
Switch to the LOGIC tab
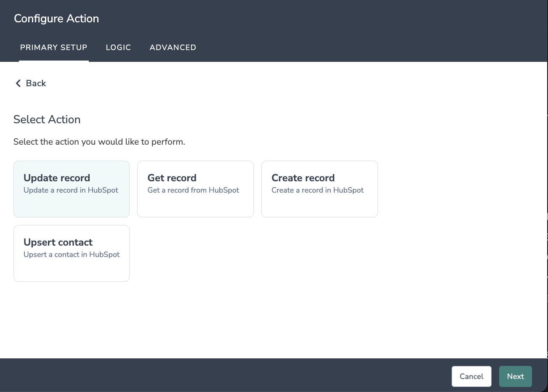coord(118,48)
